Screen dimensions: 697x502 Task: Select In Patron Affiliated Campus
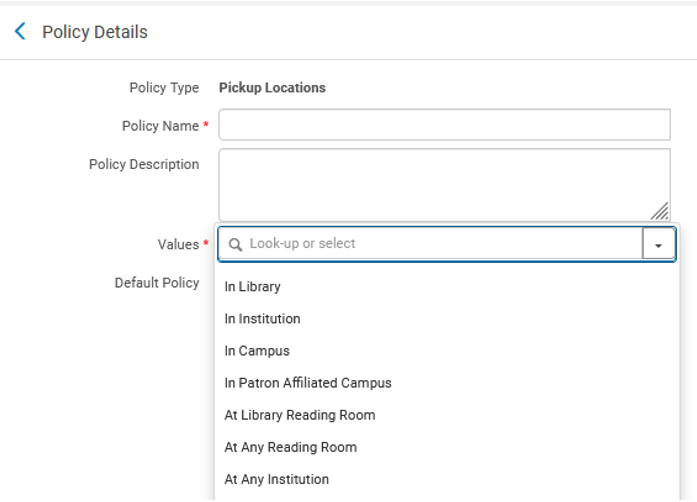(308, 383)
